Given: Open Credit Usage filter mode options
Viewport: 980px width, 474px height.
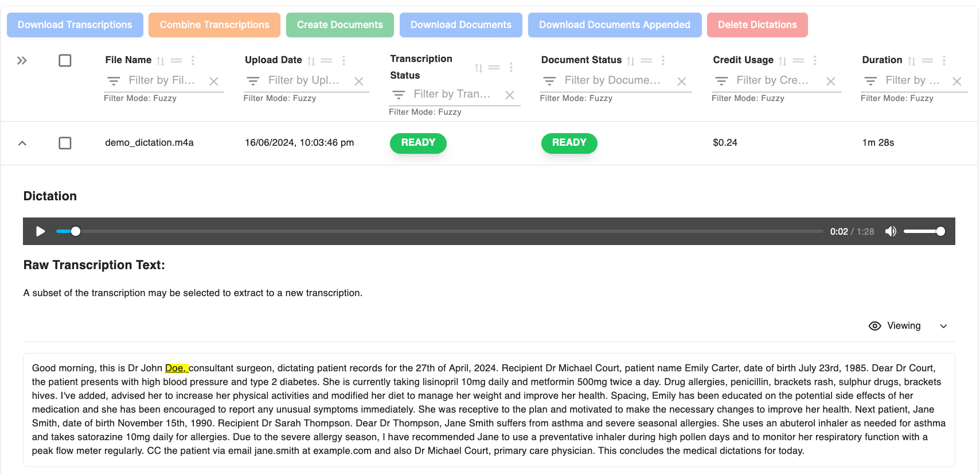Looking at the screenshot, I should (x=721, y=81).
